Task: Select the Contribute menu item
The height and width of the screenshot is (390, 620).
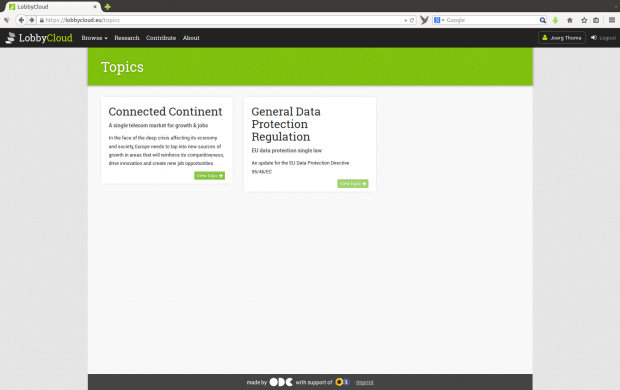Action: tap(161, 38)
